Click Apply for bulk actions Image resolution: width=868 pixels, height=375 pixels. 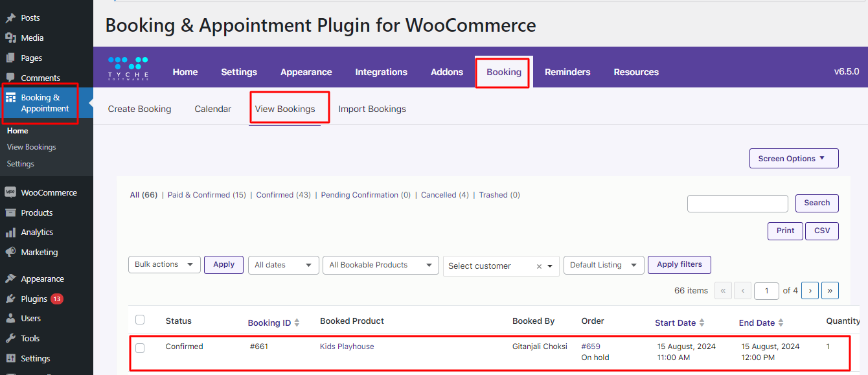tap(224, 265)
